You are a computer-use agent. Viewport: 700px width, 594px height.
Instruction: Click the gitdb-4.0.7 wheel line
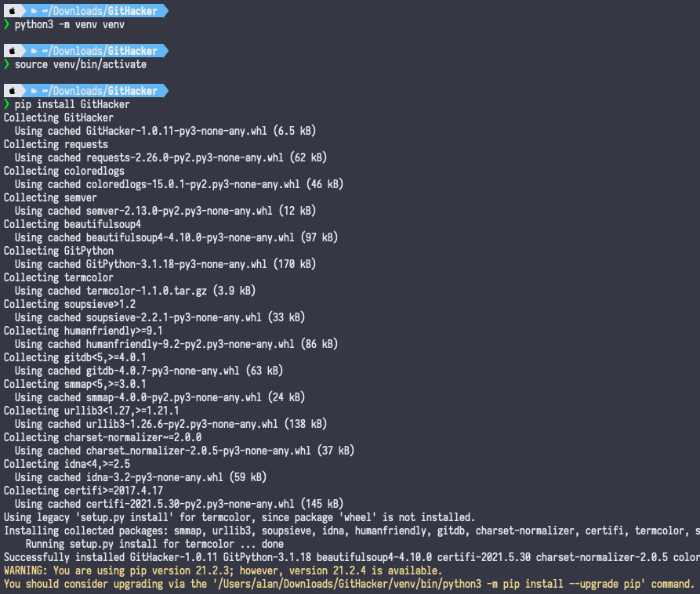tap(149, 371)
